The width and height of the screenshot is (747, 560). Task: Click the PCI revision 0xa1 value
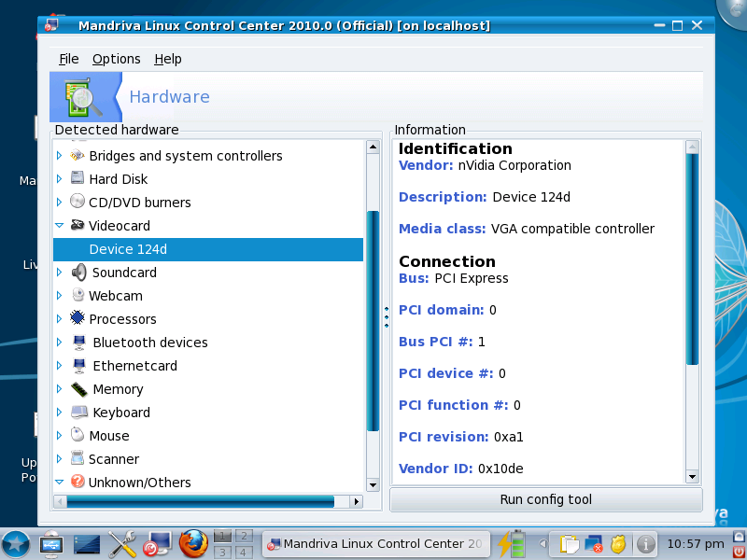tap(508, 437)
